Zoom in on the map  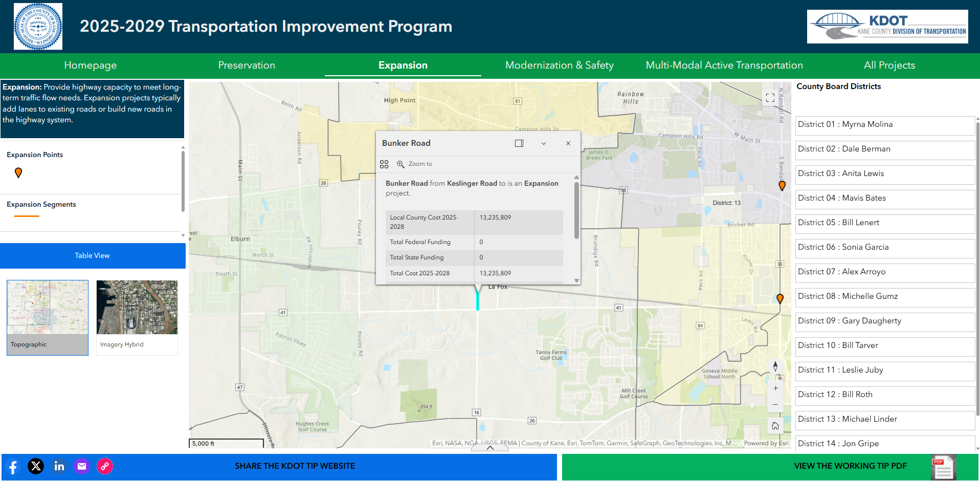click(775, 388)
